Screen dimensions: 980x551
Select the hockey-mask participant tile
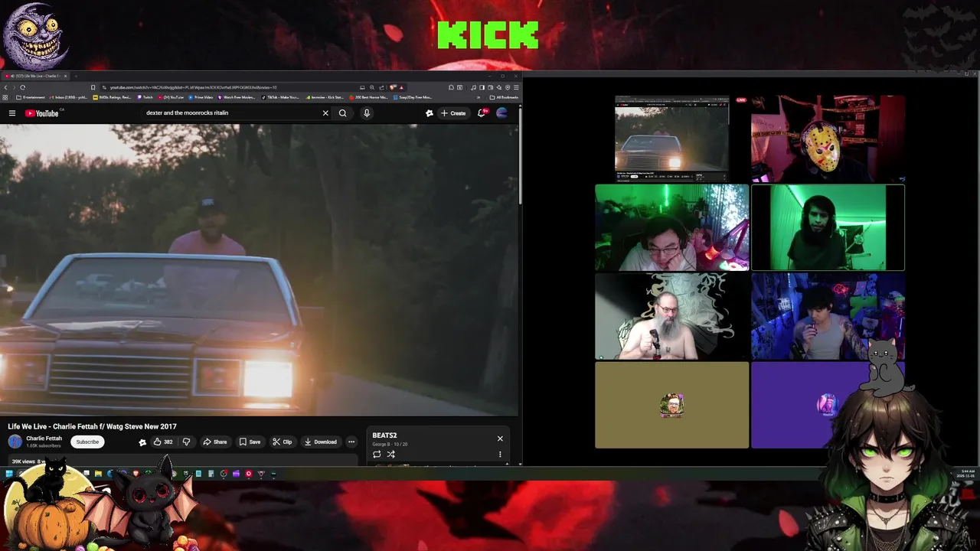[828, 139]
